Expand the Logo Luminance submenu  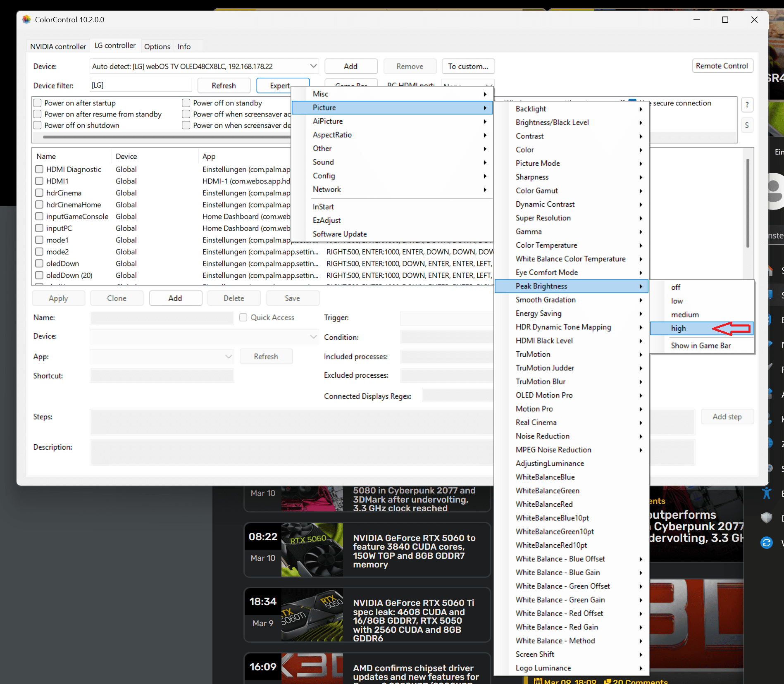pos(572,668)
